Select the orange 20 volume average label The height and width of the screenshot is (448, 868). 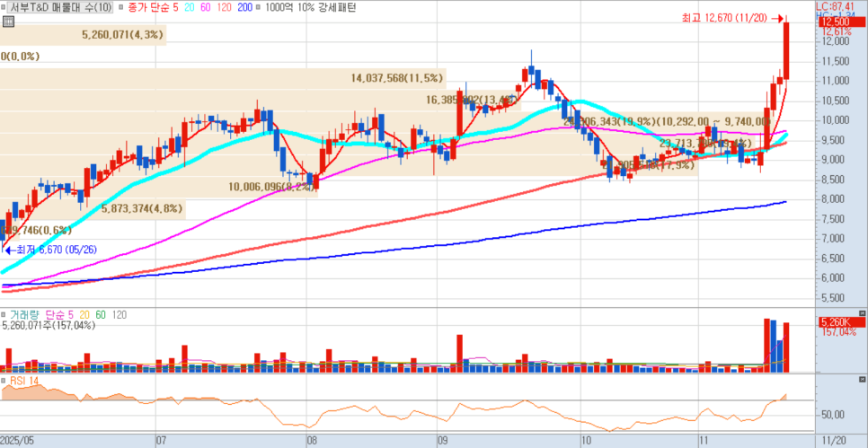[x=84, y=315]
